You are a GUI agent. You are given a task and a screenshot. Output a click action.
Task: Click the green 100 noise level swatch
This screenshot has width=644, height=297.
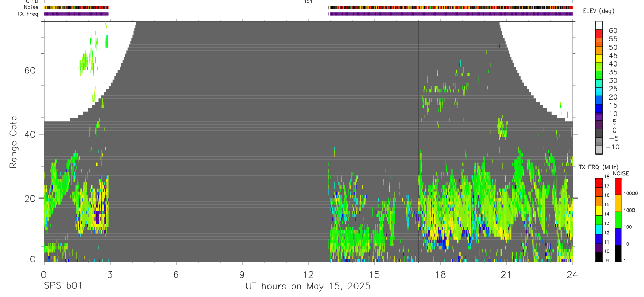pos(618,220)
